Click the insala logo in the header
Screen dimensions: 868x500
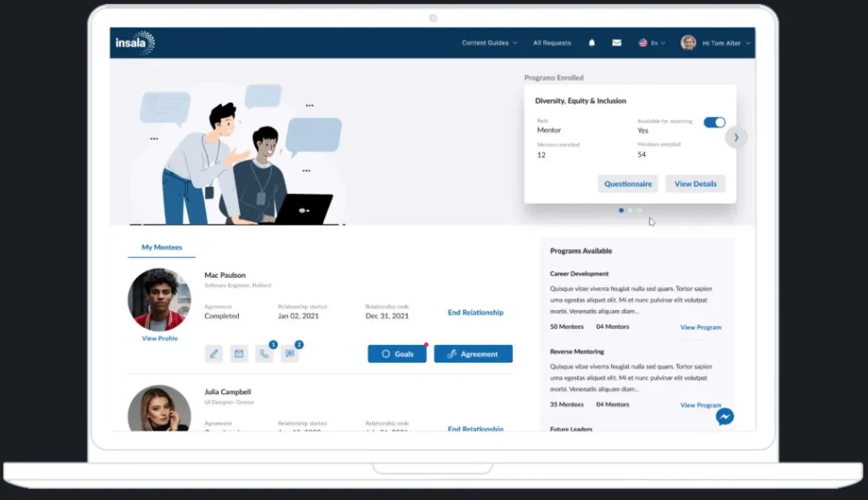tap(135, 42)
